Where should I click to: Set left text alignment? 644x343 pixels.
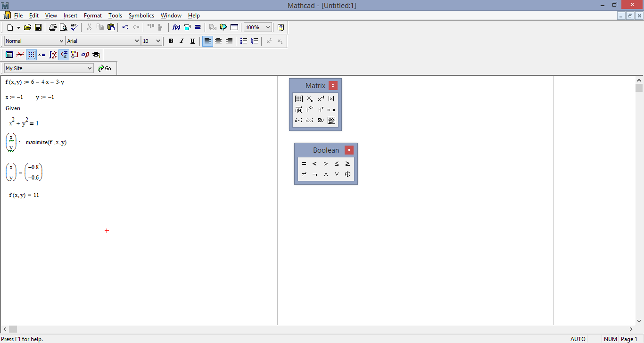[x=207, y=41]
